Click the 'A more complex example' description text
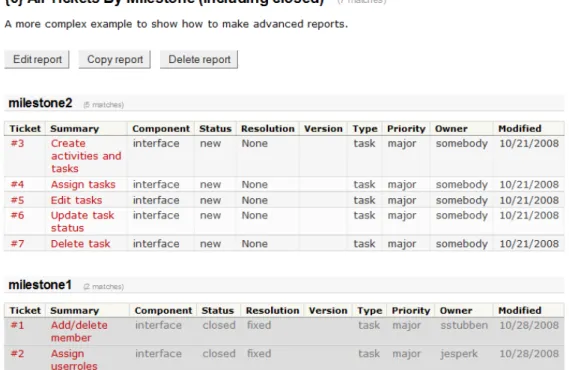This screenshot has height=370, width=569. (176, 24)
